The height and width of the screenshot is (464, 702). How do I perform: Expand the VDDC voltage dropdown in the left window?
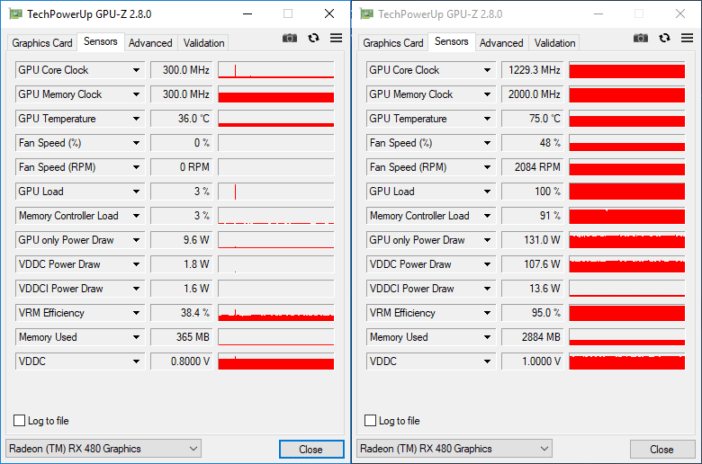coord(136,361)
